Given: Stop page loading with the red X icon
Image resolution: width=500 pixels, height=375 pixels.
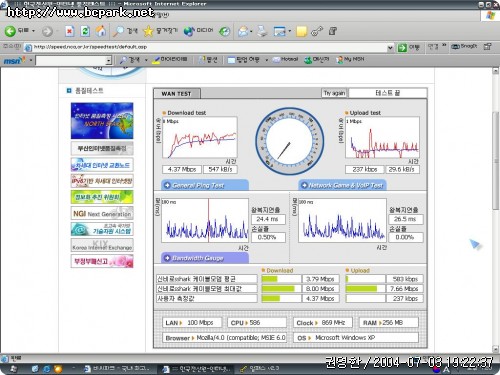Looking at the screenshot, I should 69,31.
